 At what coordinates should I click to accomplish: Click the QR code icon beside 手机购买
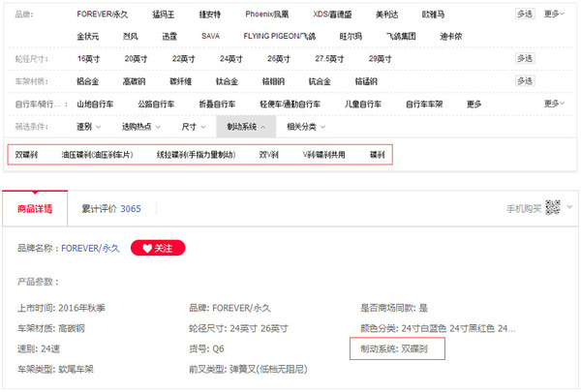(x=553, y=207)
